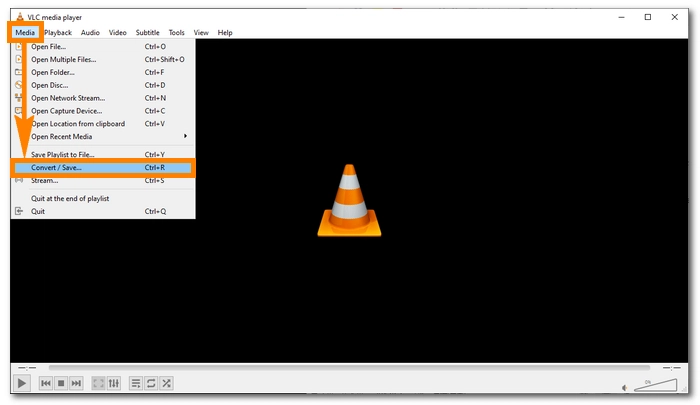Toggle random shuffle playback

pos(167,383)
